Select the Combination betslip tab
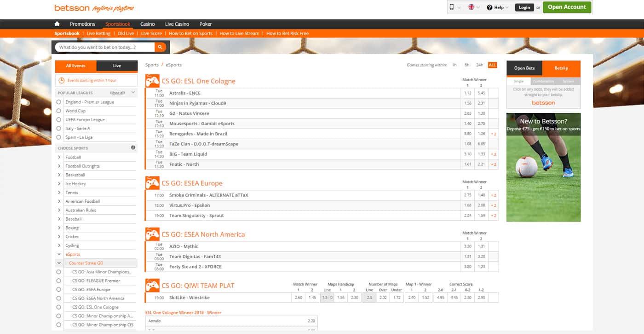Screen dimensions: 644x334 click(x=543, y=81)
